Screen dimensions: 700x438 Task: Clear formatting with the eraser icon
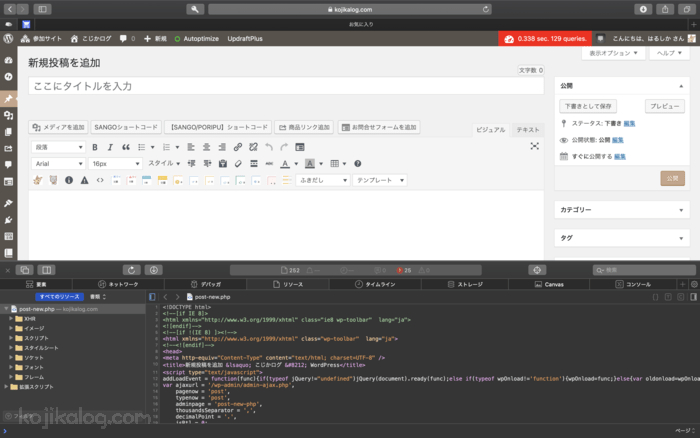click(238, 163)
